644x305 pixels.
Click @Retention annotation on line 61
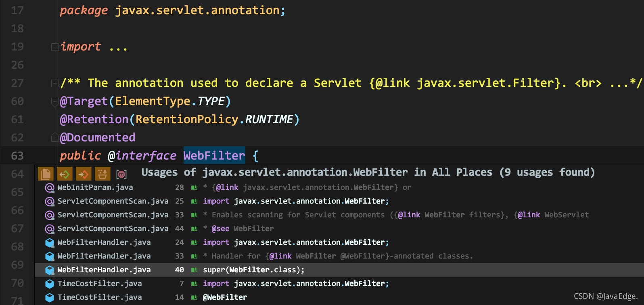[94, 119]
